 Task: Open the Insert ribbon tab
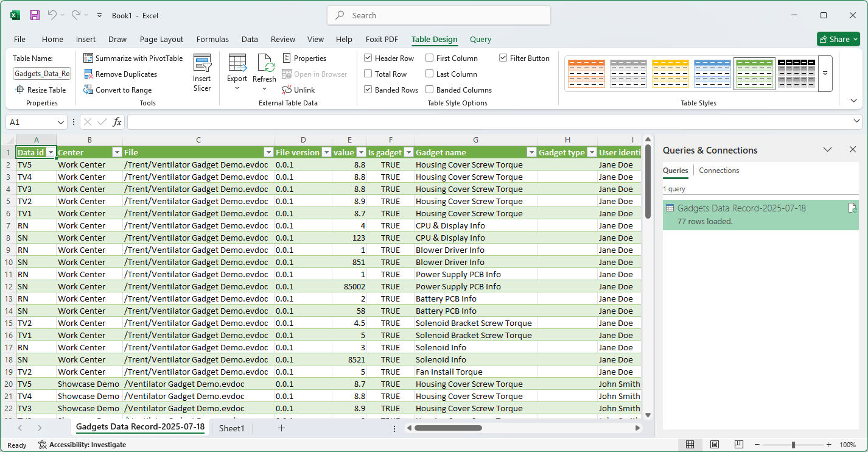[86, 40]
